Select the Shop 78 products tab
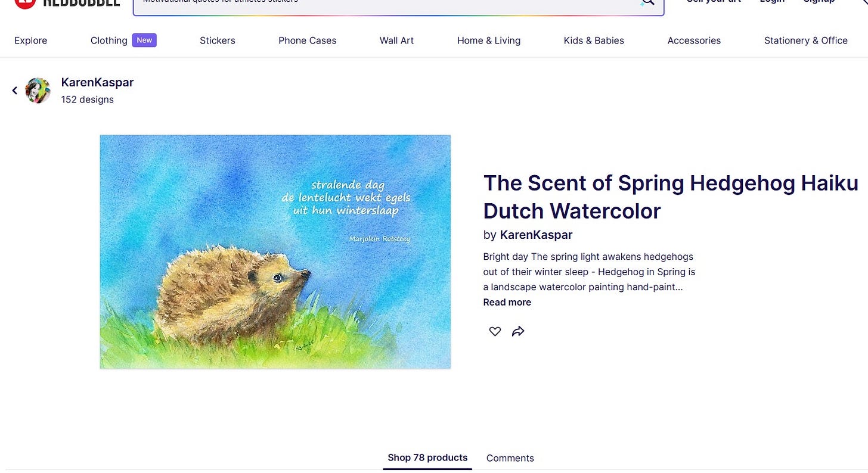The height and width of the screenshot is (473, 868). point(427,458)
